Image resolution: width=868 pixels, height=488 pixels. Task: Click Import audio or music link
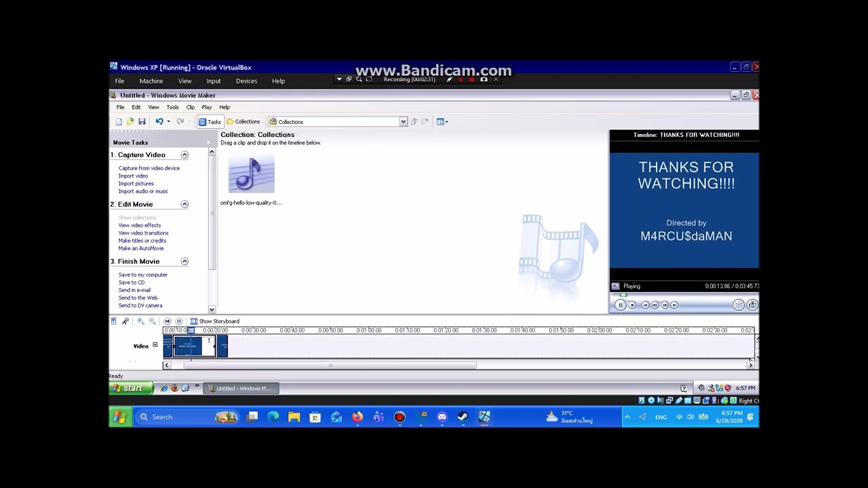143,191
